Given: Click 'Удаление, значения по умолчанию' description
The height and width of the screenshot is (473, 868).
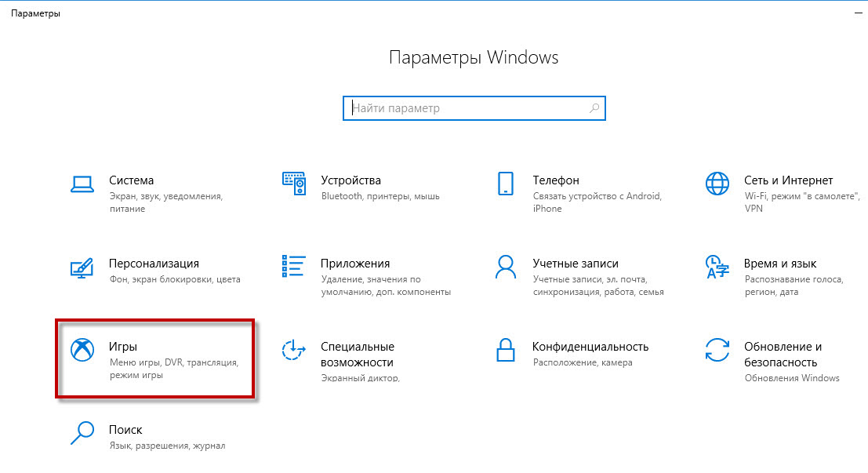Looking at the screenshot, I should coord(386,286).
